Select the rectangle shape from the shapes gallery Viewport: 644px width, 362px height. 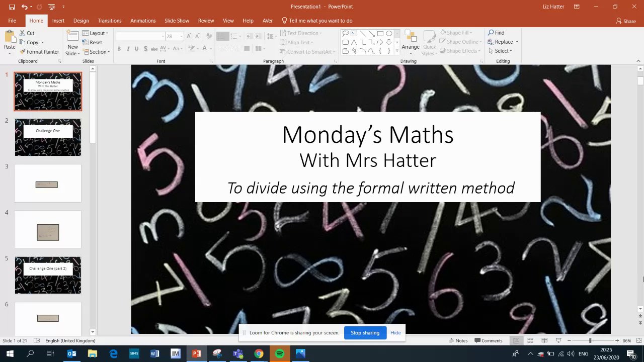380,34
